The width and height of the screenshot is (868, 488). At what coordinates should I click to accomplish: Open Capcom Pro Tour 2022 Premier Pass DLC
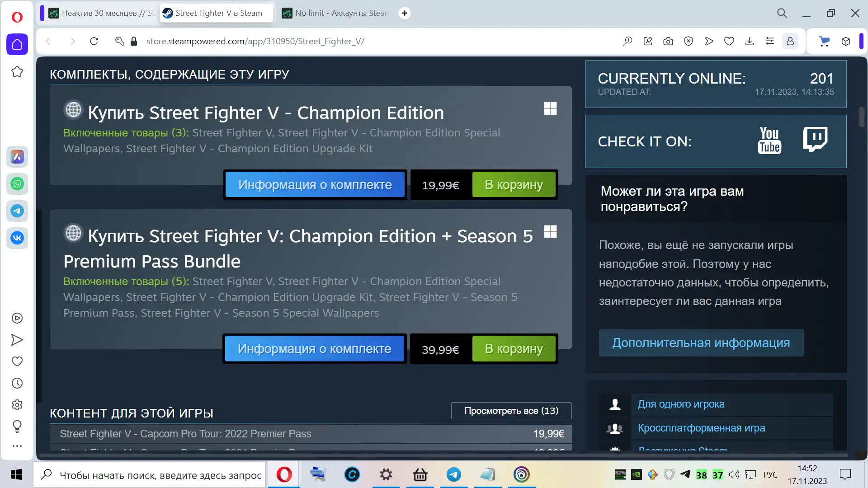tap(185, 434)
